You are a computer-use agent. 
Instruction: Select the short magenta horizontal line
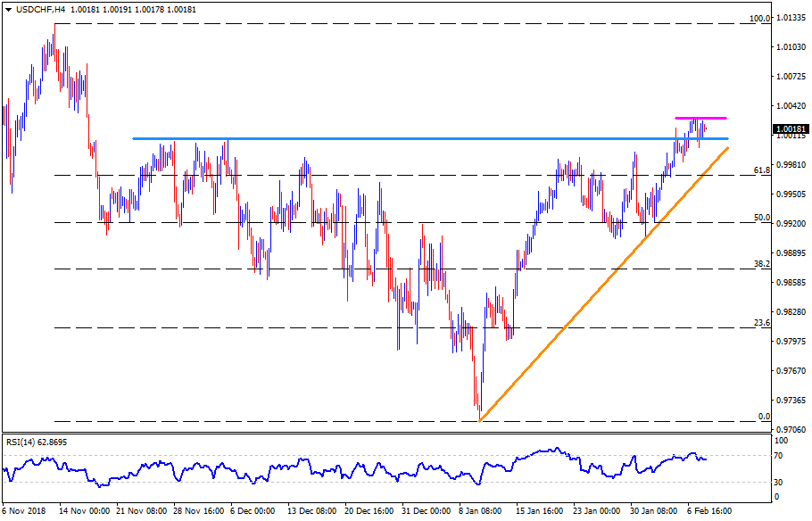point(700,118)
